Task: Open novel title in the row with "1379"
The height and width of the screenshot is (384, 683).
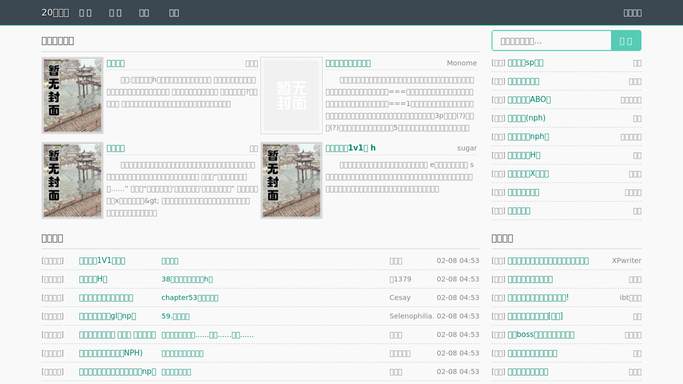Action: tap(93, 279)
